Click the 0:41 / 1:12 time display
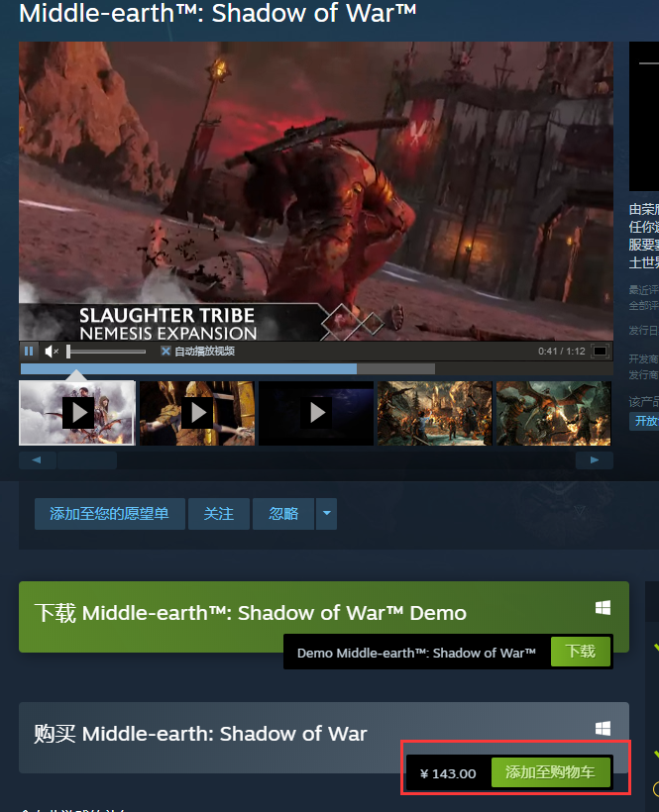The height and width of the screenshot is (812, 659). point(562,352)
